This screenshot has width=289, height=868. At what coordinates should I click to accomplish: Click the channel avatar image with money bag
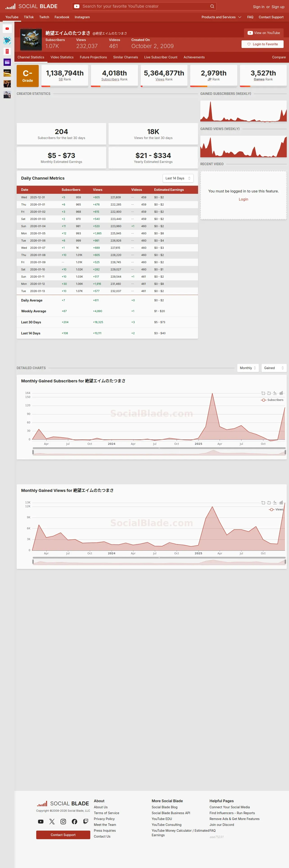(31, 40)
